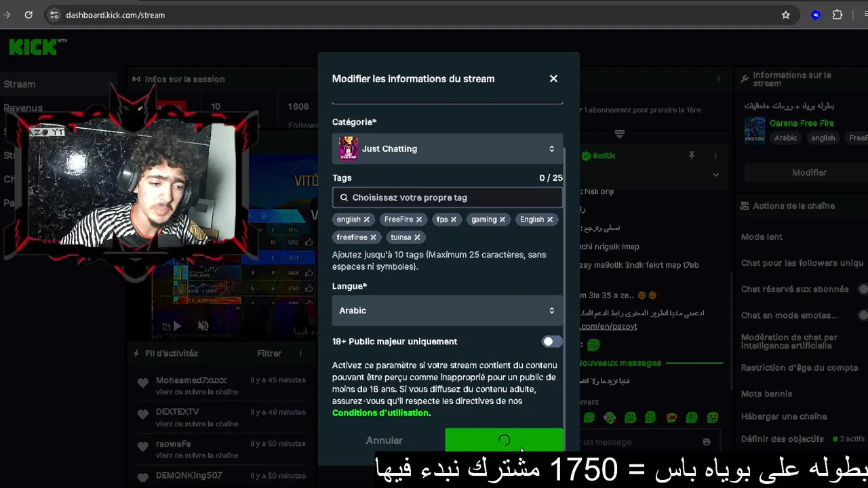Open the Langue dropdown set to Arabic

tap(448, 310)
